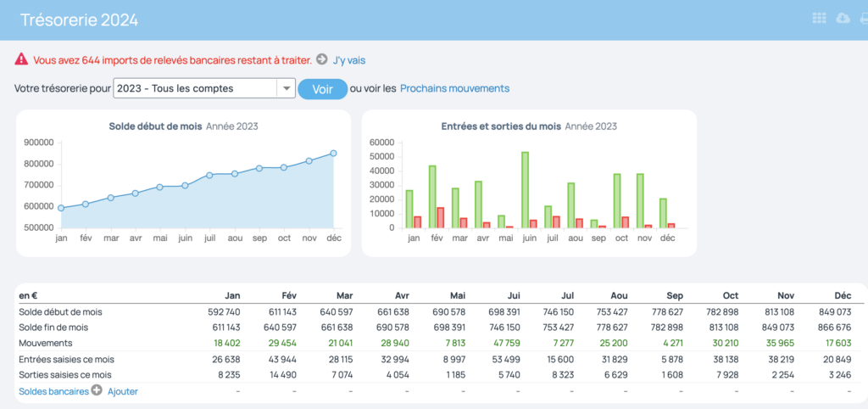
Task: Click the 43 944 February entries value
Action: (x=281, y=359)
